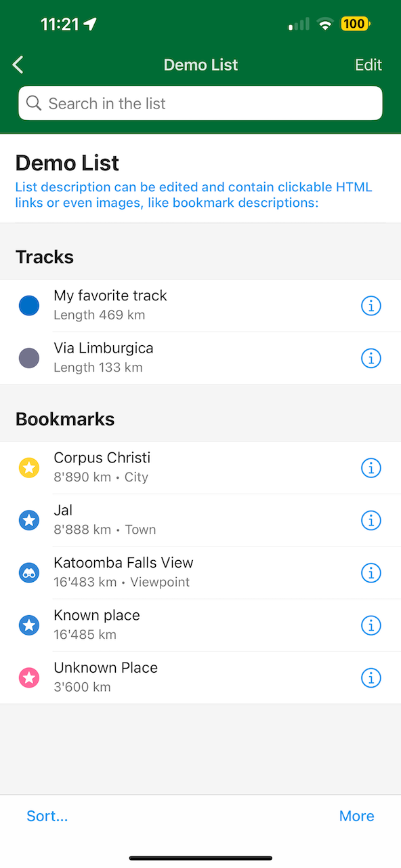
Task: Tap info icon for Unknown Place
Action: [371, 677]
